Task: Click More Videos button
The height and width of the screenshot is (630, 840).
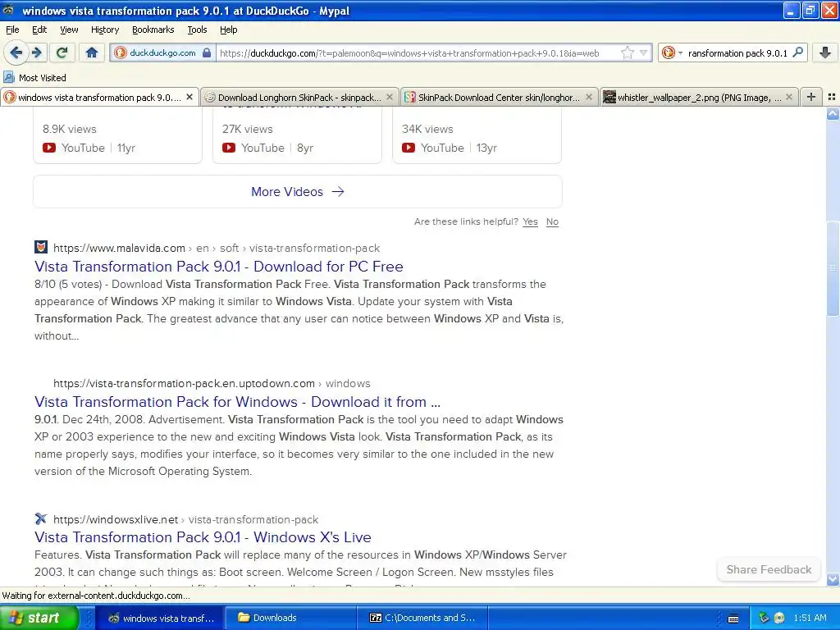Action: pos(298,191)
